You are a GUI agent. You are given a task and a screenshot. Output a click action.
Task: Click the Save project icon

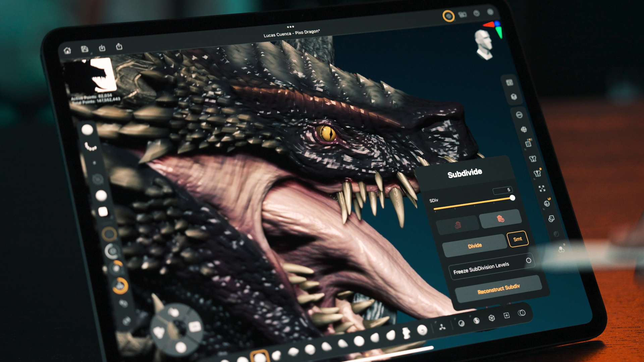[85, 49]
